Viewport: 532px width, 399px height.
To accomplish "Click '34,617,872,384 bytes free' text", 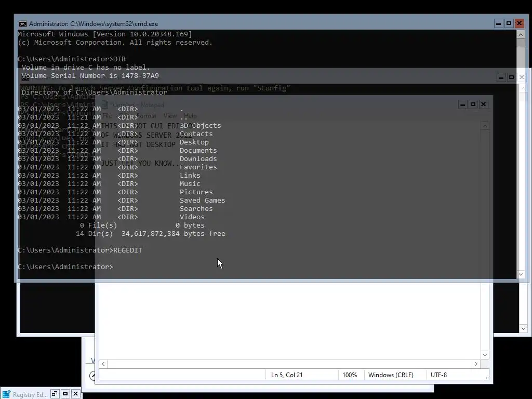I will click(174, 233).
